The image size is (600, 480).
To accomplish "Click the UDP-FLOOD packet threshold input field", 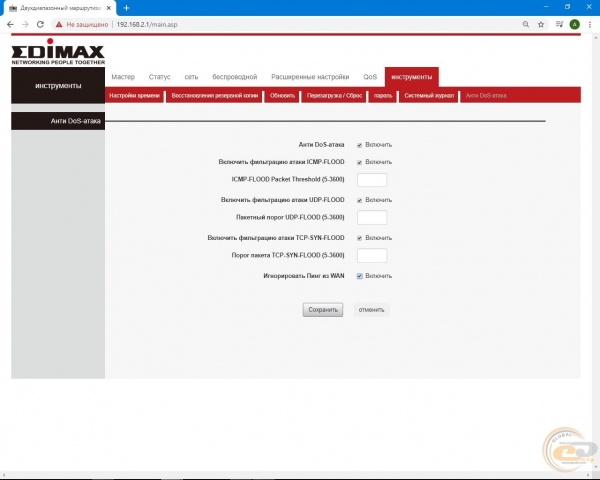I will coord(372,217).
